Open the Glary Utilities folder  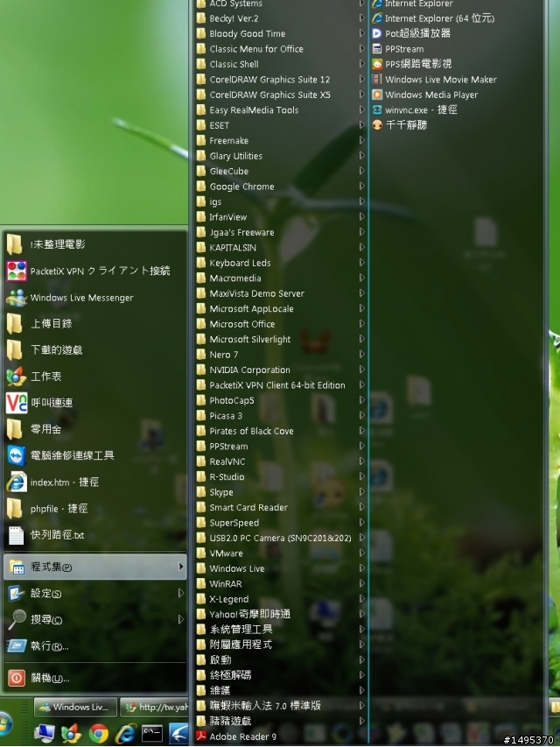281,156
